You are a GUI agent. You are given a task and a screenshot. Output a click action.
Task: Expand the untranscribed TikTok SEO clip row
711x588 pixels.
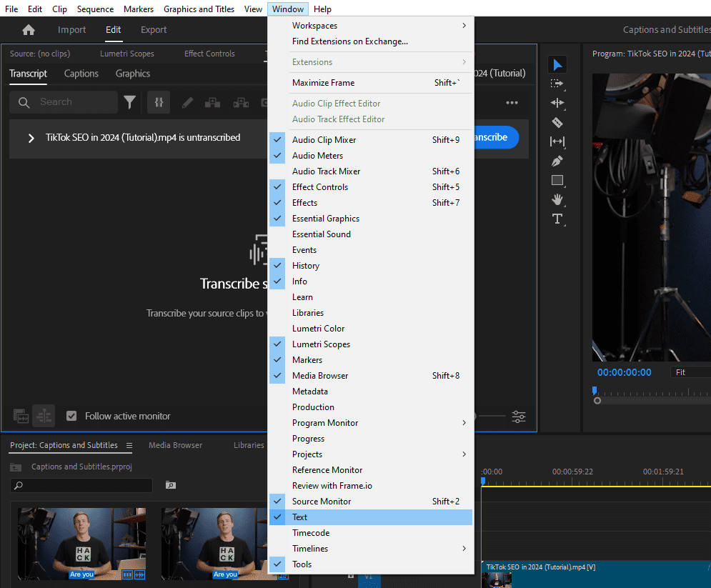[x=31, y=138]
